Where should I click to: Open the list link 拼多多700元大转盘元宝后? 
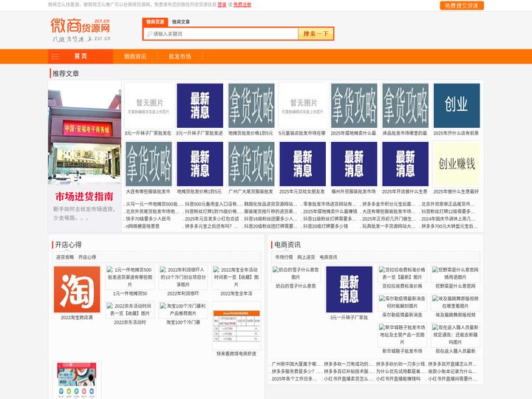[449, 226]
